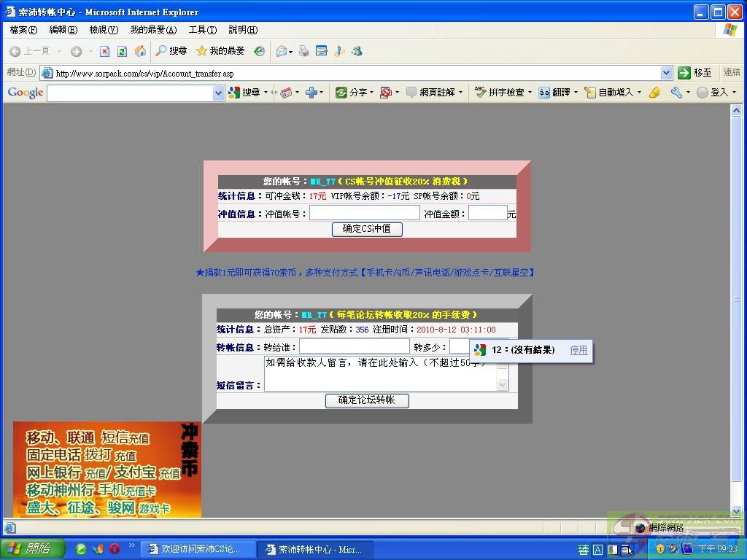Click the Google toolbar highlighter icon
The image size is (747, 560).
pos(654,93)
